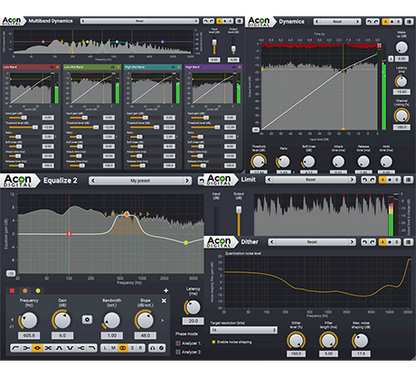Open the 'My preset' selector in Equalize 2

click(140, 180)
